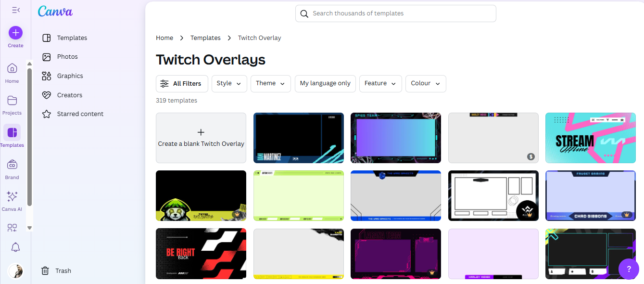Open the magenta neon overlay template
This screenshot has width=644, height=284.
[396, 254]
